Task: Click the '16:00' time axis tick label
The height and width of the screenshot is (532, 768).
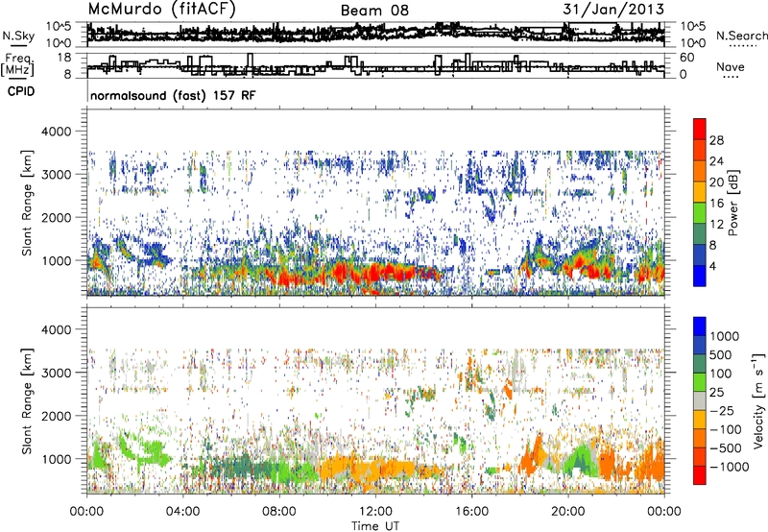Action: coord(471,512)
